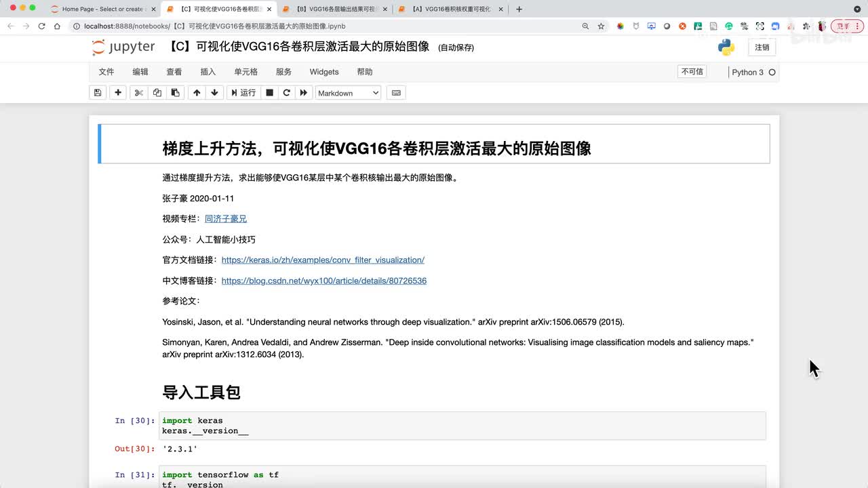Open the 插入 menu
This screenshot has height=488, width=868.
click(x=208, y=72)
